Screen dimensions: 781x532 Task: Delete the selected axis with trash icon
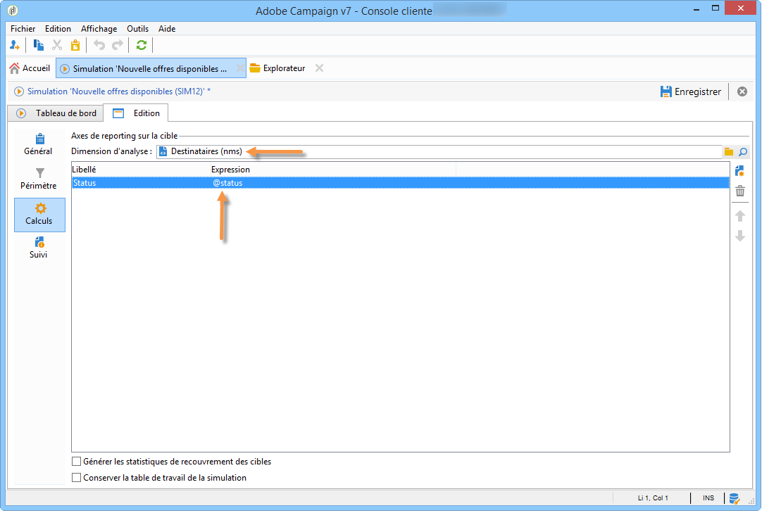[x=740, y=191]
